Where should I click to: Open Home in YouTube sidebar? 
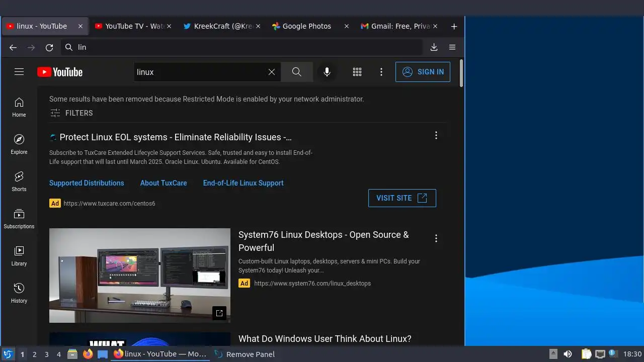(19, 108)
